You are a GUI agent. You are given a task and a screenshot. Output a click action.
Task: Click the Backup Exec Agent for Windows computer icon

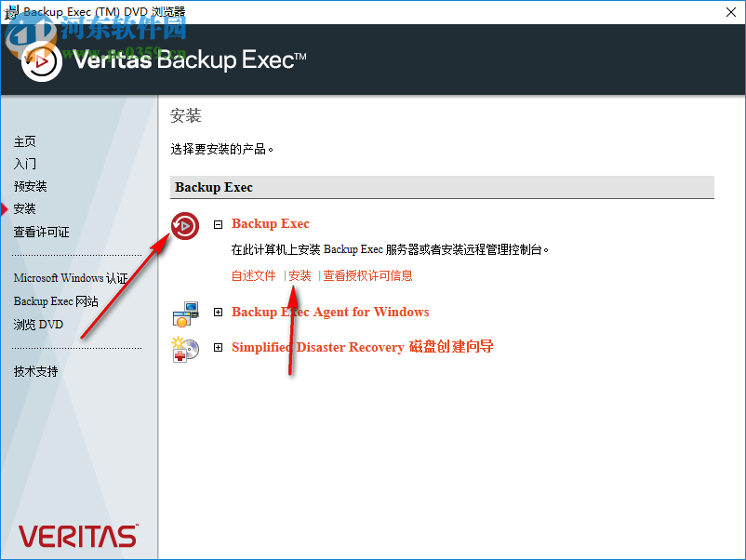tap(185, 313)
